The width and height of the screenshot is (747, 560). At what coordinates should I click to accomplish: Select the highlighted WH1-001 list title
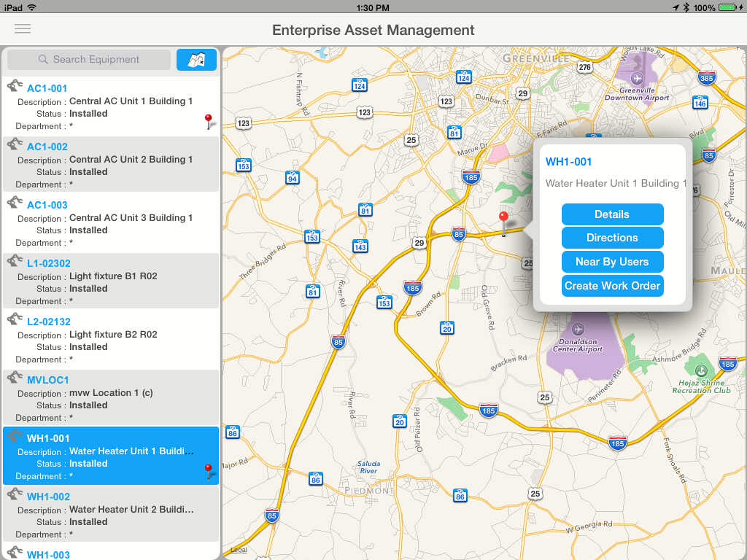[x=48, y=438]
